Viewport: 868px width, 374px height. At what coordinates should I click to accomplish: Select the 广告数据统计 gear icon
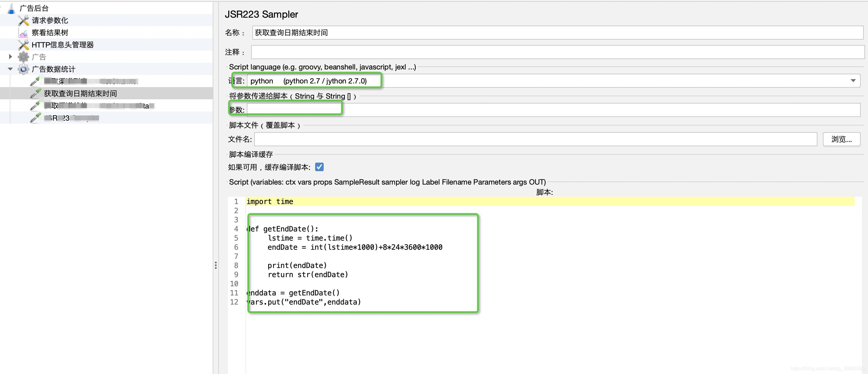(23, 69)
